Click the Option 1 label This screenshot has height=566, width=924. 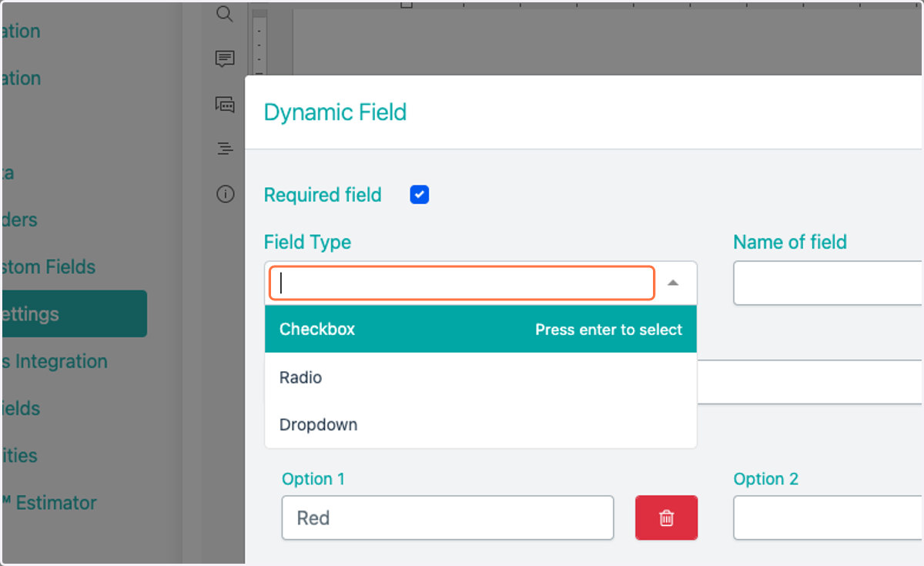(313, 479)
